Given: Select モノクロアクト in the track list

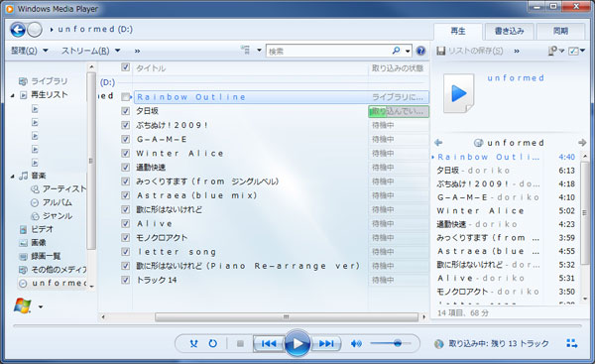Looking at the screenshot, I should pyautogui.click(x=162, y=238).
